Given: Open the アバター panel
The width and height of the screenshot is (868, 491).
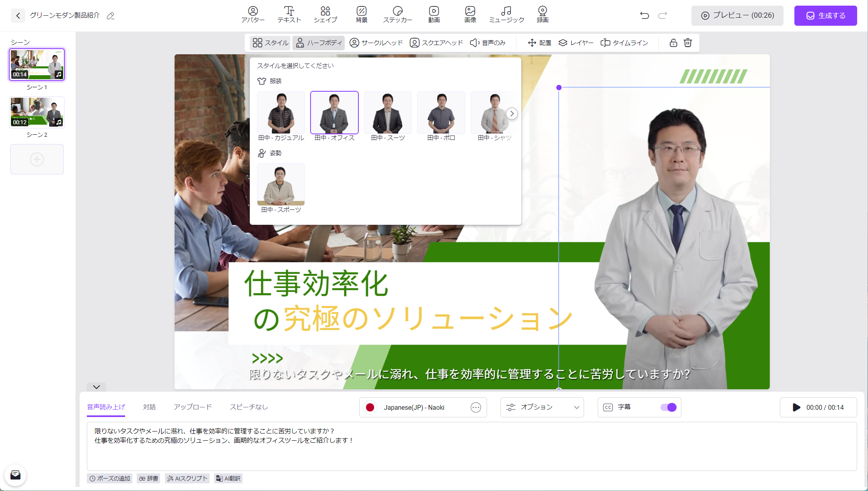Looking at the screenshot, I should [x=253, y=14].
